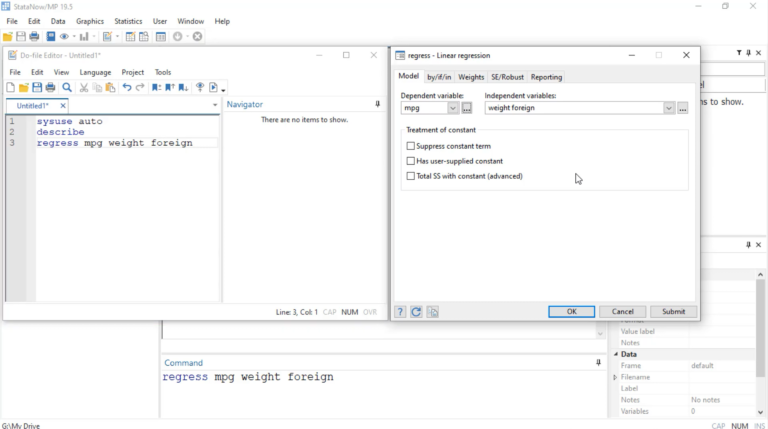Click the Copy icon in Do-file Editor toolbar
Image resolution: width=768 pixels, height=429 pixels.
point(97,88)
